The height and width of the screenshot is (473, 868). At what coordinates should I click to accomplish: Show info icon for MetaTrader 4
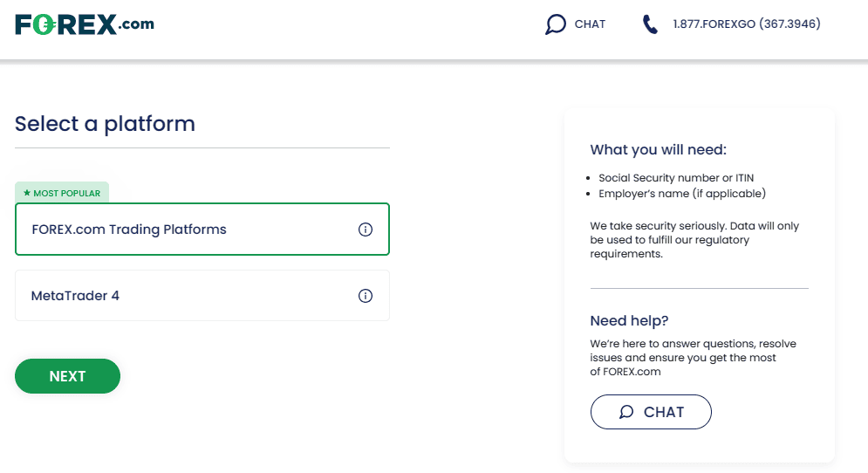pos(366,296)
